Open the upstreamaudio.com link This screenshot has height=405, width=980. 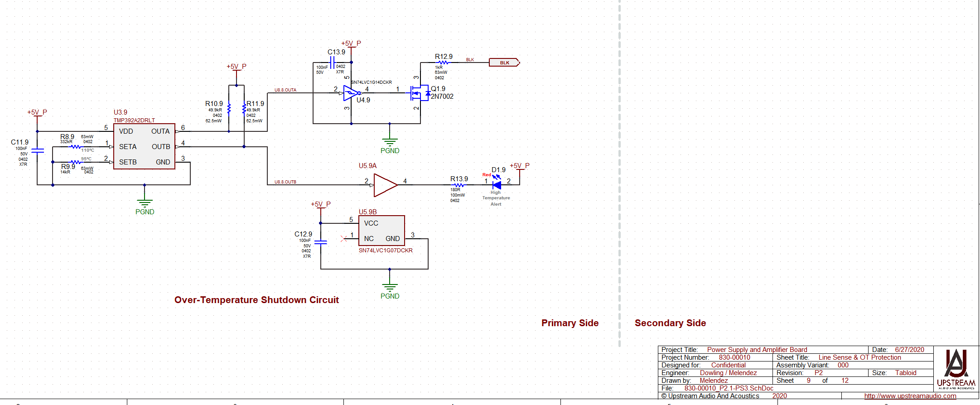point(910,396)
